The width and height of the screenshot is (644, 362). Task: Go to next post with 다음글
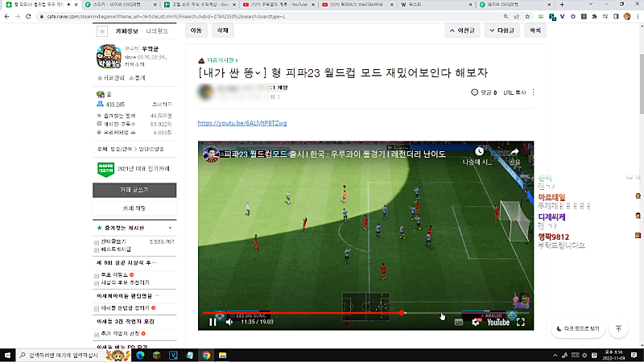click(502, 31)
